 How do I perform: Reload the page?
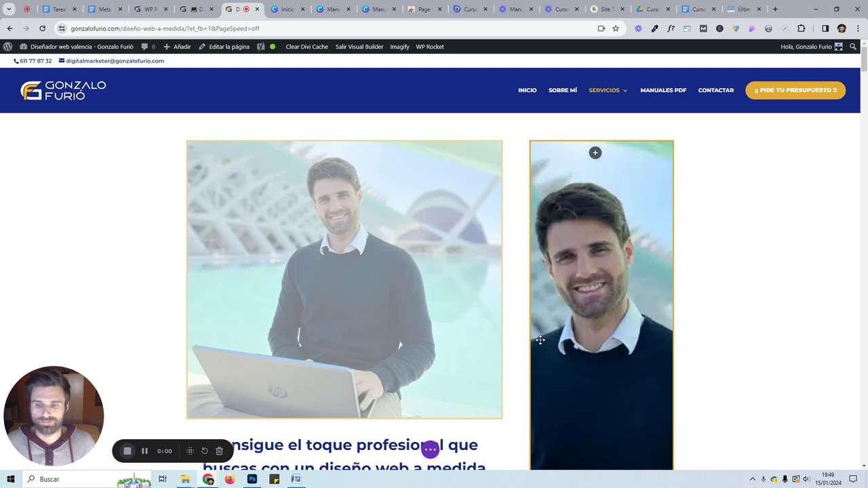(x=42, y=28)
